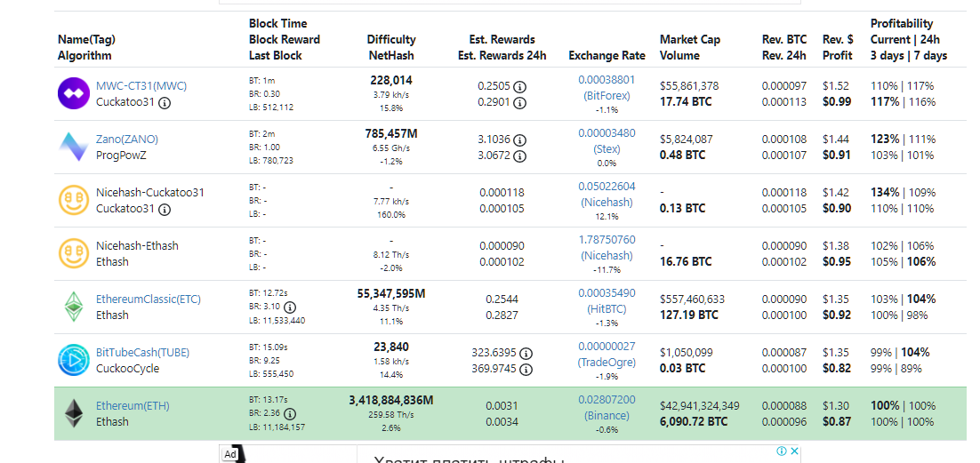Click the Ad badge label

[x=230, y=454]
